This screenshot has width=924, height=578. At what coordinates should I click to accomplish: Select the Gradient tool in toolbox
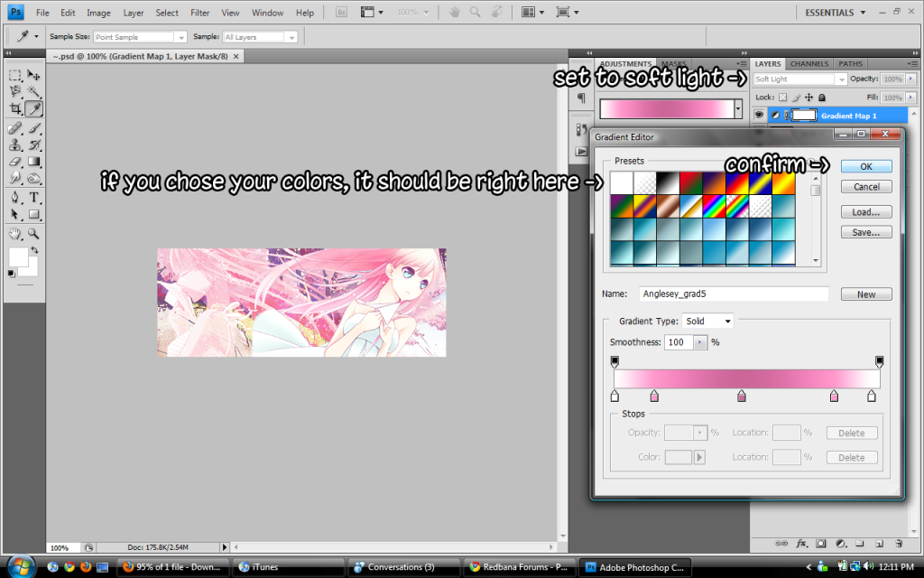tap(33, 161)
